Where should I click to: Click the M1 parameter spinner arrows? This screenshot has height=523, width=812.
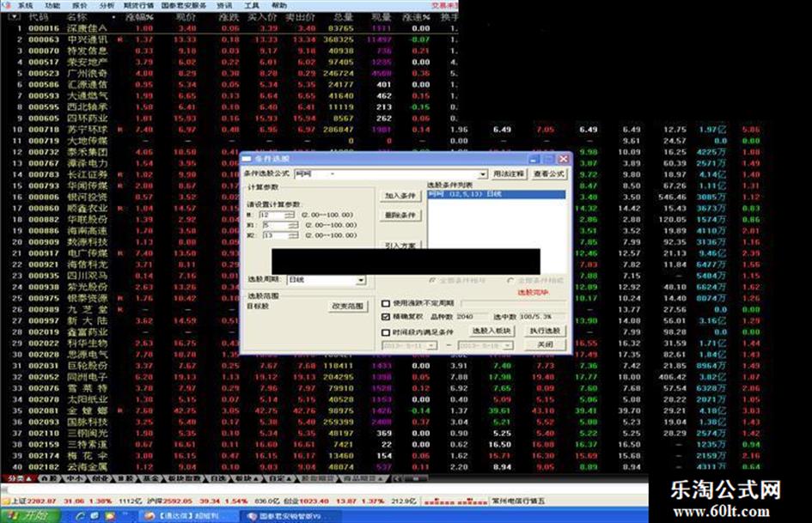(294, 225)
